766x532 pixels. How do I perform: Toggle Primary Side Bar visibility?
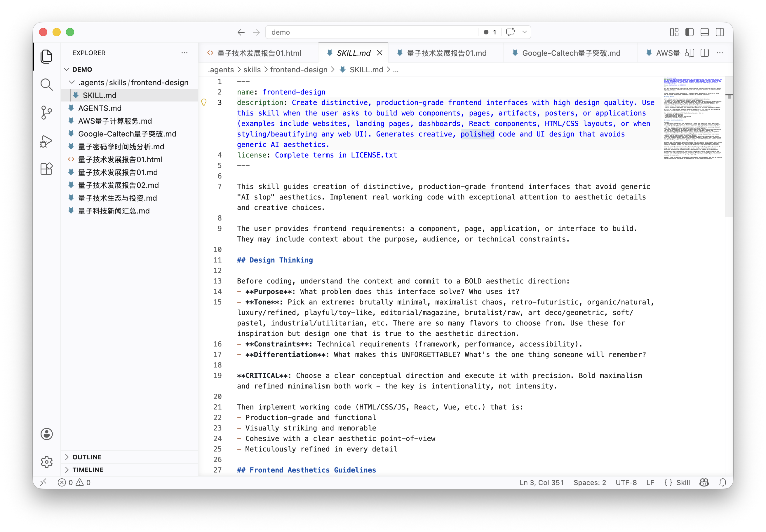click(x=689, y=32)
